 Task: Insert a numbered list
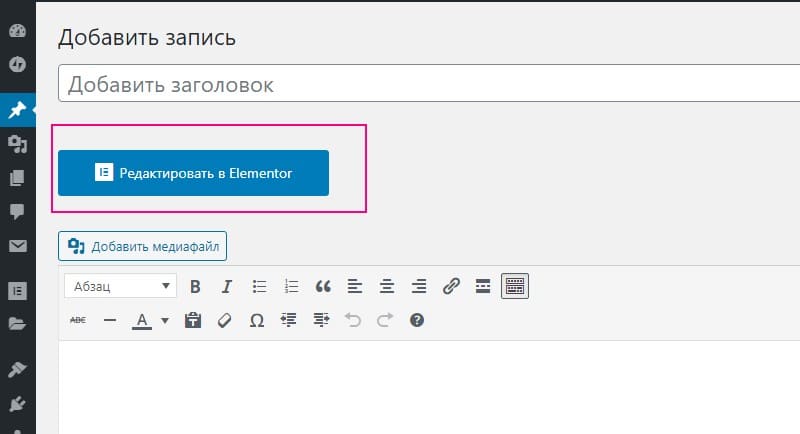[x=291, y=287]
